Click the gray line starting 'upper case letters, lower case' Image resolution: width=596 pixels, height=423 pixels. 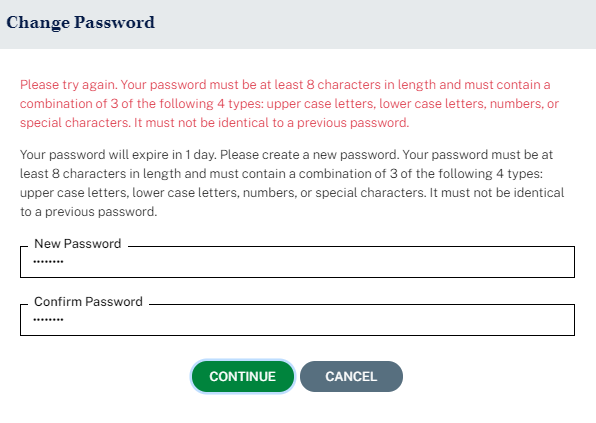coord(292,193)
